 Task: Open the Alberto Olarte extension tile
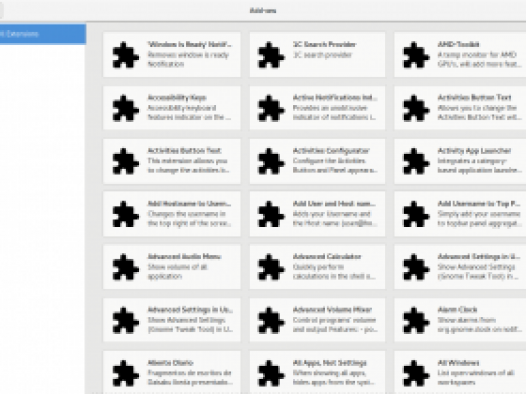[172, 373]
